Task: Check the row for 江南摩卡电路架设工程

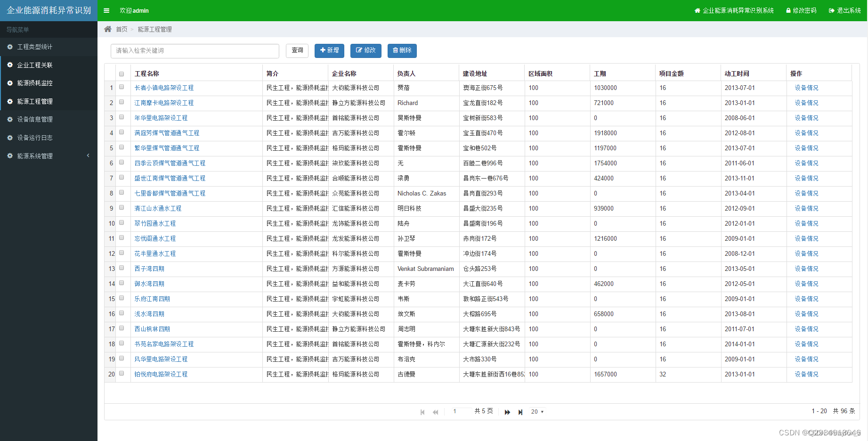Action: pyautogui.click(x=122, y=102)
